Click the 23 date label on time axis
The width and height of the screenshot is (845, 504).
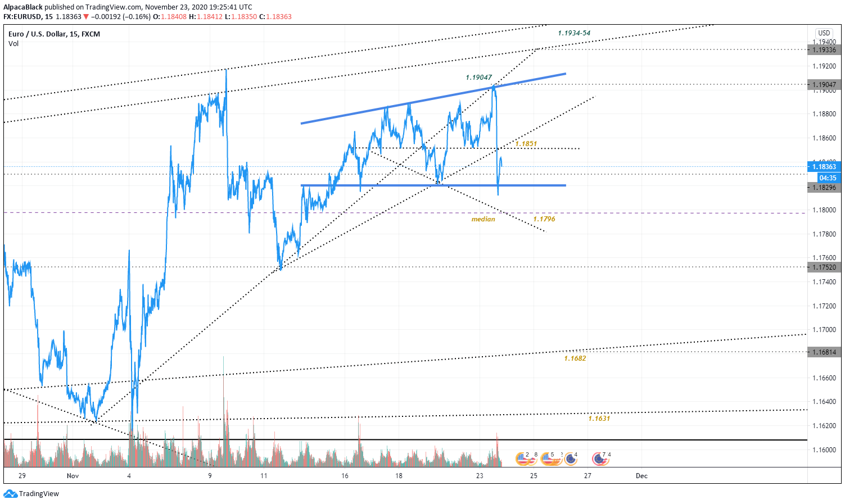point(480,476)
